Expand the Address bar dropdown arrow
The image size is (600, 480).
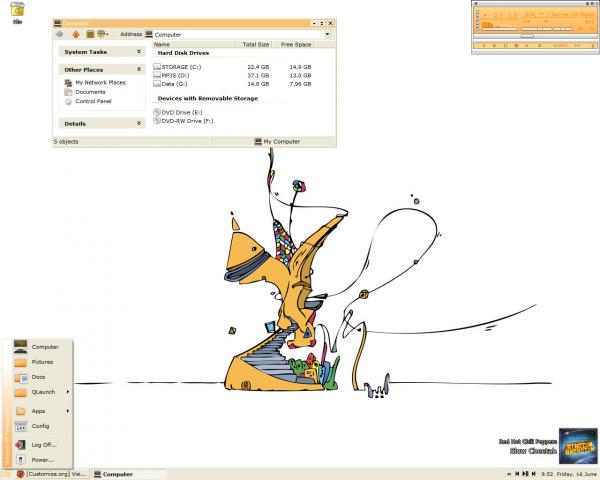(x=327, y=34)
